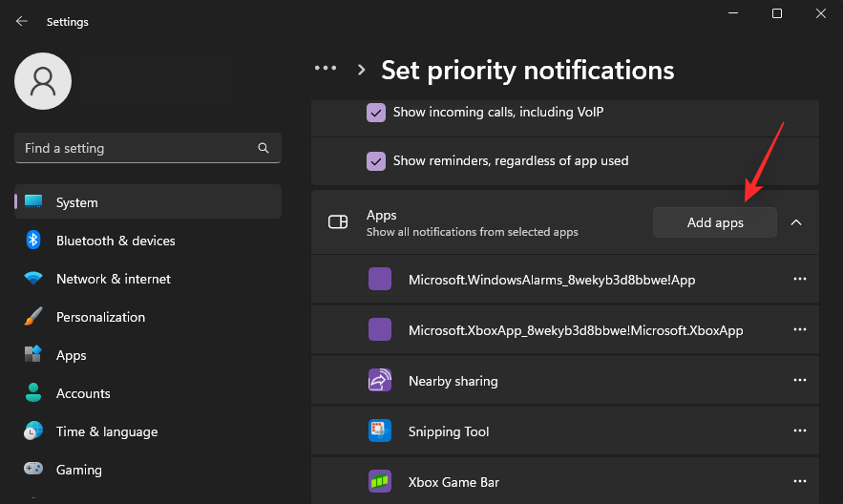Open more options for Microsoft.WindowsAlarms app
Image resolution: width=843 pixels, height=504 pixels.
tap(800, 280)
